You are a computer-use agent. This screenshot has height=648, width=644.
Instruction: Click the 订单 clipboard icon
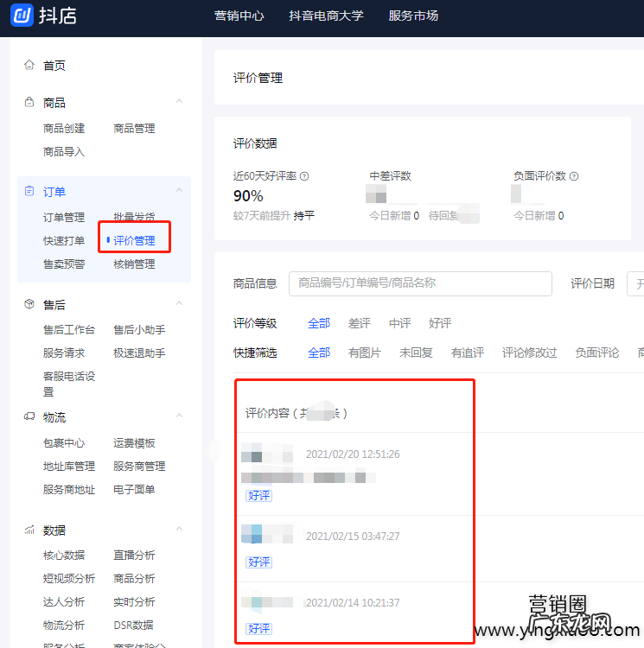pos(29,191)
